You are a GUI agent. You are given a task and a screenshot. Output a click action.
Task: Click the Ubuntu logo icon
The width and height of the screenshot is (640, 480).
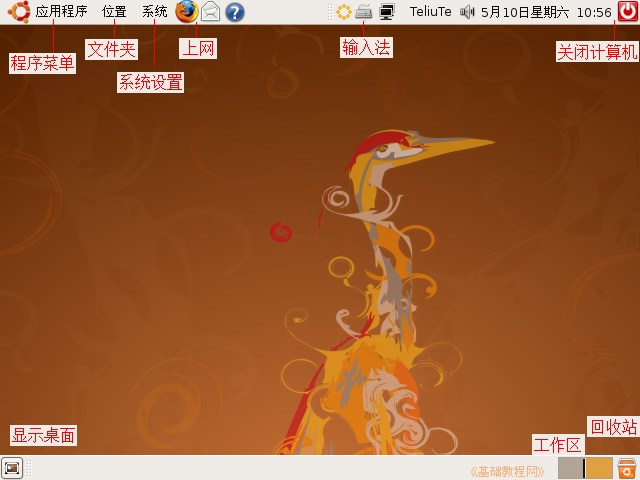click(19, 11)
